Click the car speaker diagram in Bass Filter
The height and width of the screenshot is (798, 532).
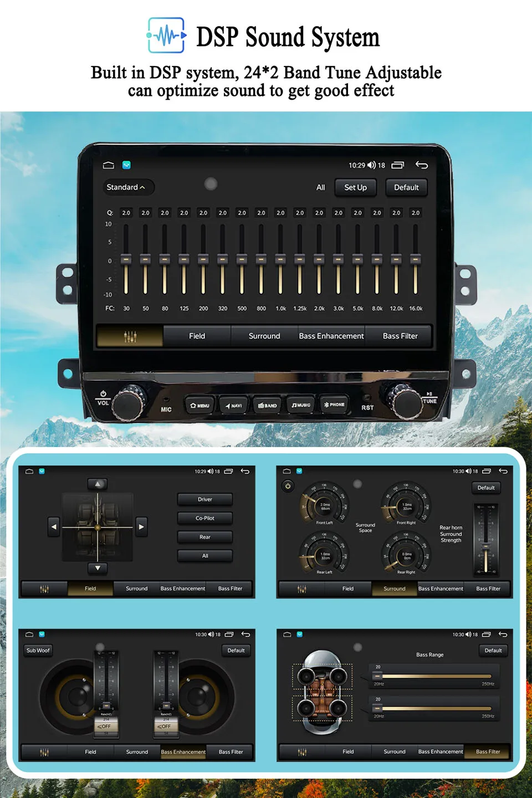[323, 693]
